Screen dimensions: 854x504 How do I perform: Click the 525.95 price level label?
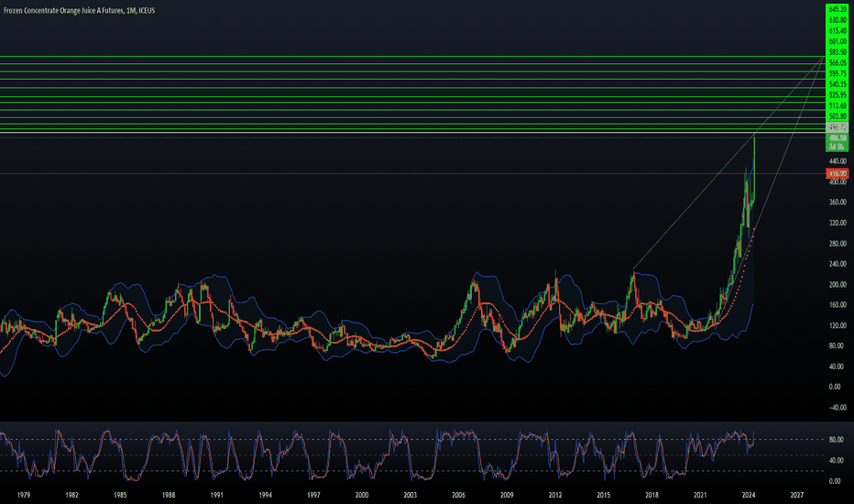838,94
